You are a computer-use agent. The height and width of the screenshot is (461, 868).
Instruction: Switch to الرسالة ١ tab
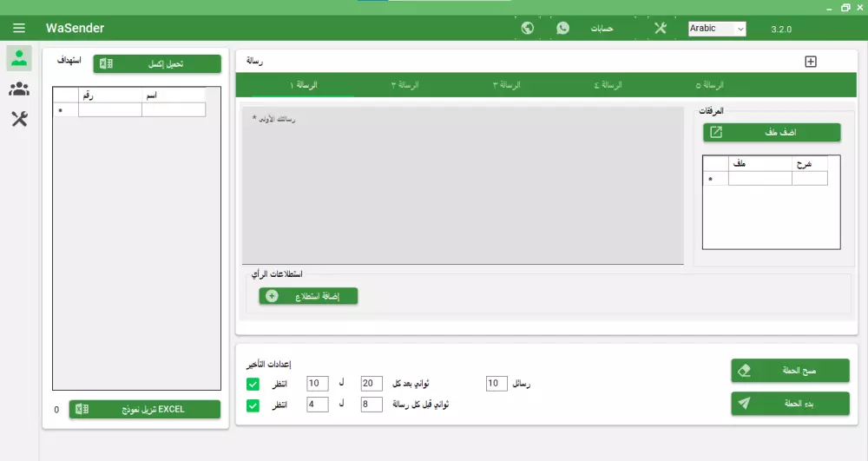(303, 85)
